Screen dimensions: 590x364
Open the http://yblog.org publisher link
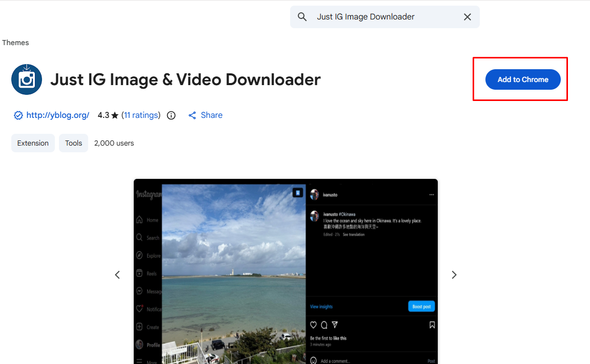(x=57, y=115)
